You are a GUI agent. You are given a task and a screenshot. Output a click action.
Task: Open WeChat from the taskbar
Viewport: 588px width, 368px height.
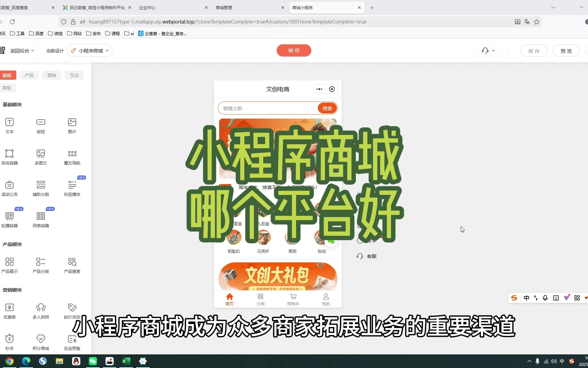[x=93, y=361]
